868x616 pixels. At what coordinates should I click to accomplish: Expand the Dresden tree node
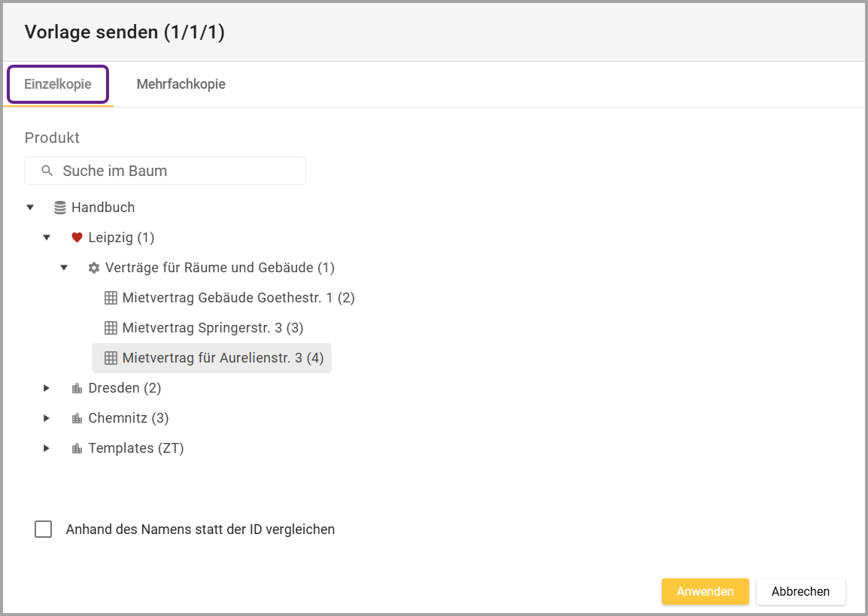point(47,388)
